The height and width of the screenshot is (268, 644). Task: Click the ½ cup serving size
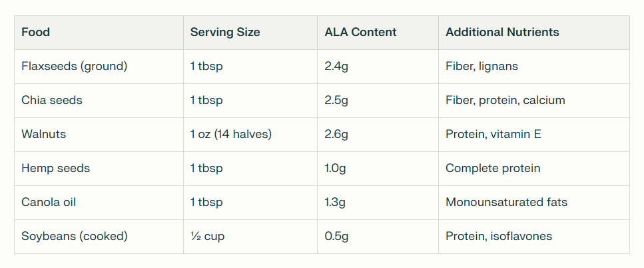tap(206, 236)
